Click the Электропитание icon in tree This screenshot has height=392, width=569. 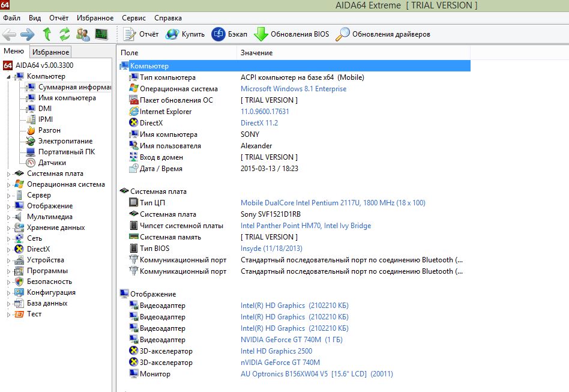31,141
